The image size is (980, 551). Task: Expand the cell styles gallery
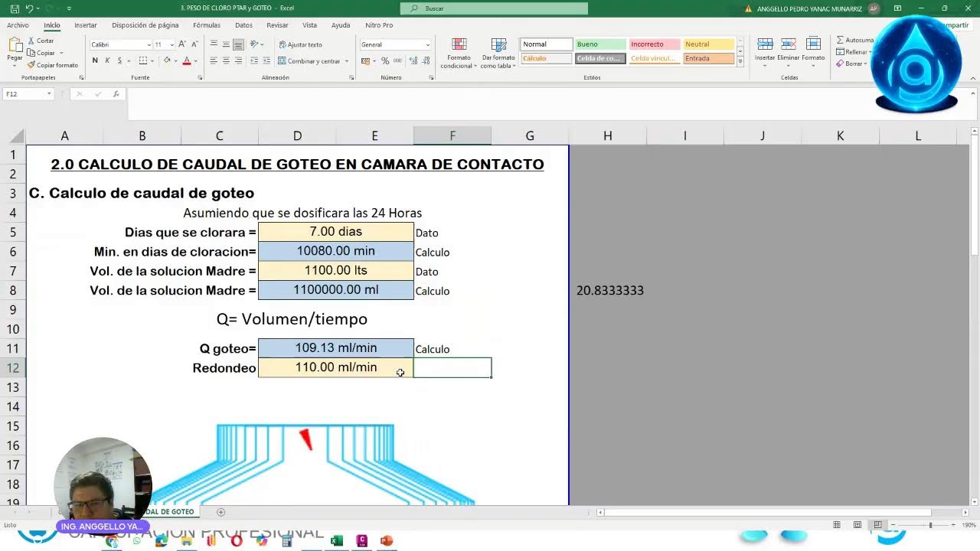(x=740, y=61)
